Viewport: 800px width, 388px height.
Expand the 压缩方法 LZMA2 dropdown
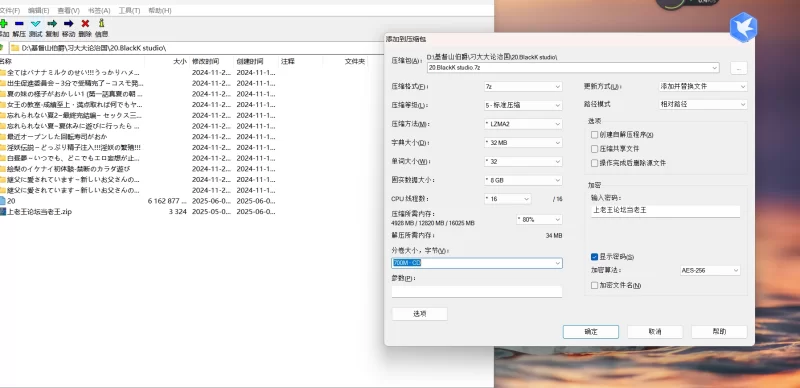click(522, 124)
